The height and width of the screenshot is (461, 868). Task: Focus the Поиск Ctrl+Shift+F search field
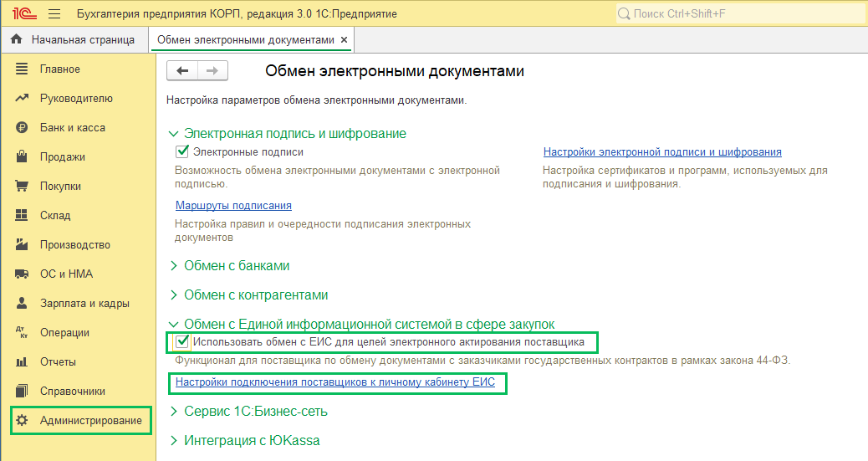(x=741, y=14)
